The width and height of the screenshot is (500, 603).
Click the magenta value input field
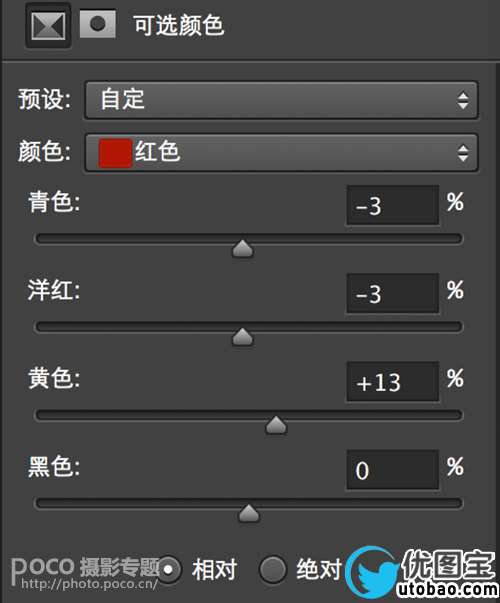coord(393,293)
